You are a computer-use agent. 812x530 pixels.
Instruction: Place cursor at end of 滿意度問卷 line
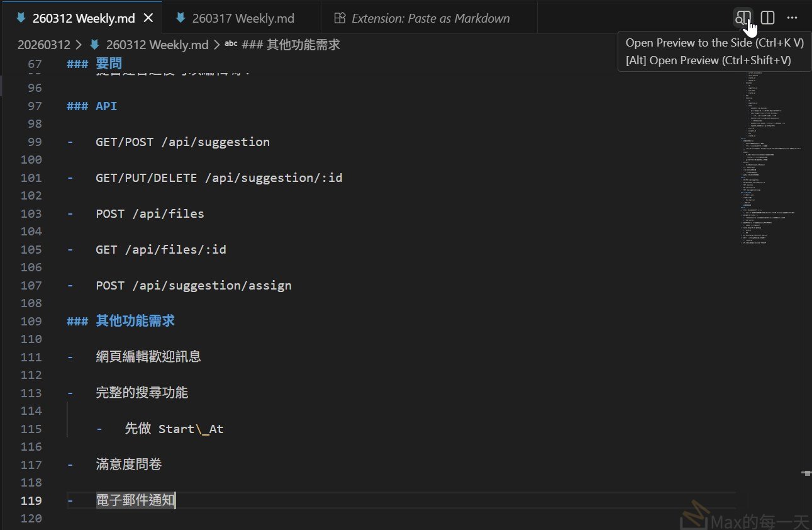162,465
